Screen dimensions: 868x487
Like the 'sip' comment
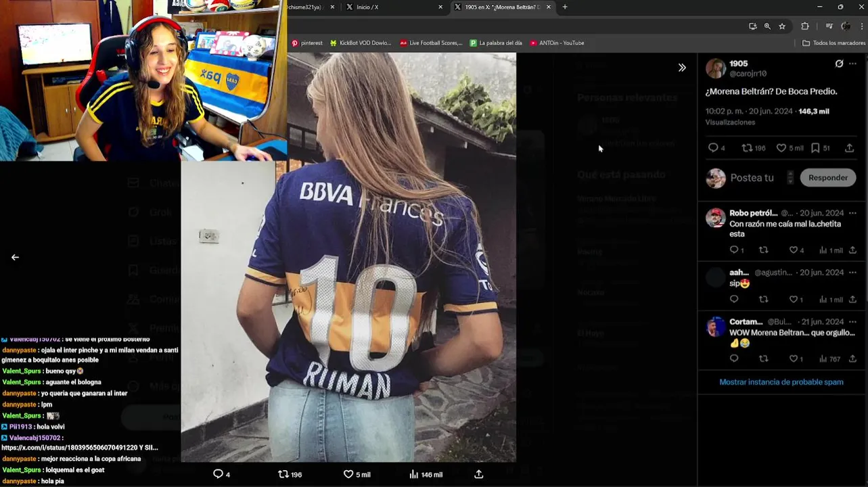point(796,300)
